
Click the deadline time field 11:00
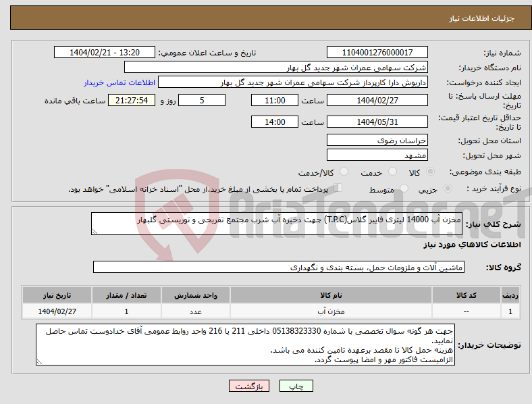pos(275,101)
